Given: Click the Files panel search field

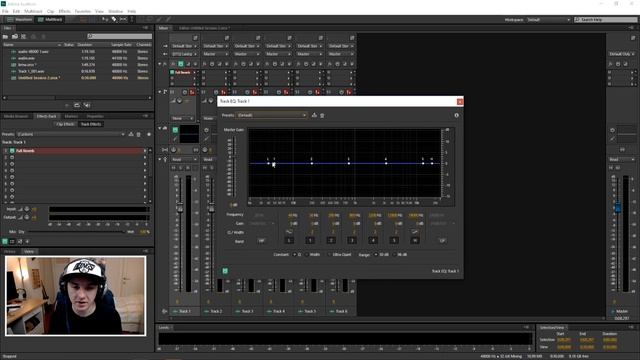Looking at the screenshot, I should tap(120, 36).
